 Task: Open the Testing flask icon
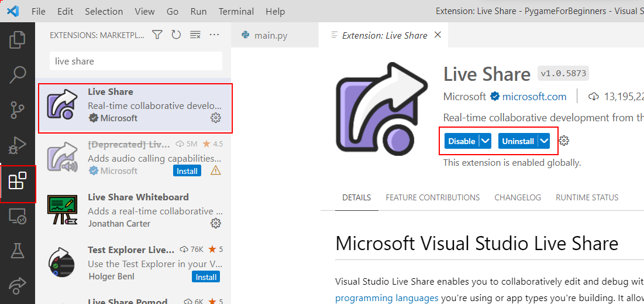coord(17,250)
